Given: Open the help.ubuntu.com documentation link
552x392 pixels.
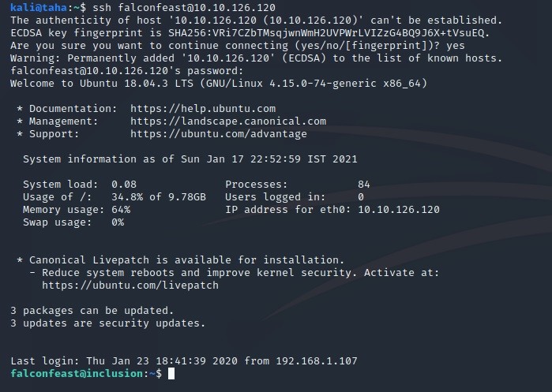Looking at the screenshot, I should click(203, 109).
